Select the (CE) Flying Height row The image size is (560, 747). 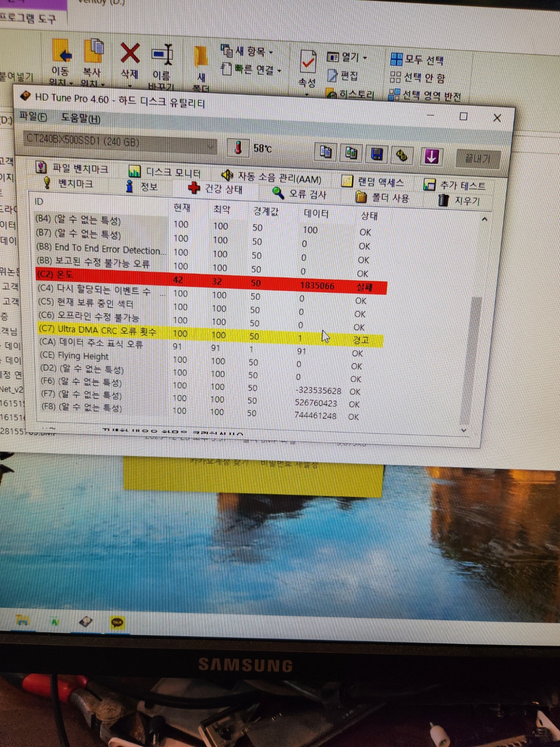pyautogui.click(x=202, y=360)
